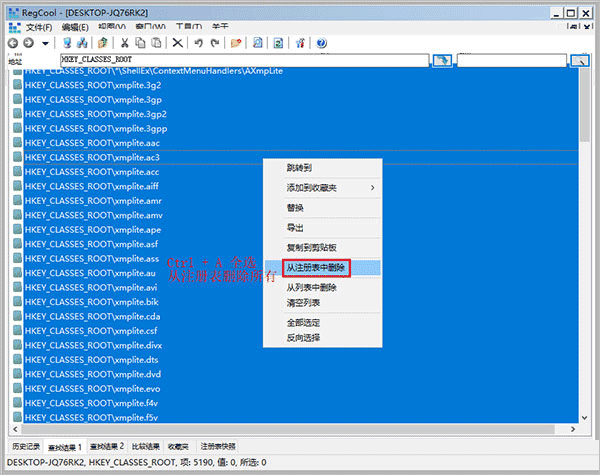Expand the 添加到收藏夹 submenu
Viewport: 600px width, 475px height.
coord(323,188)
